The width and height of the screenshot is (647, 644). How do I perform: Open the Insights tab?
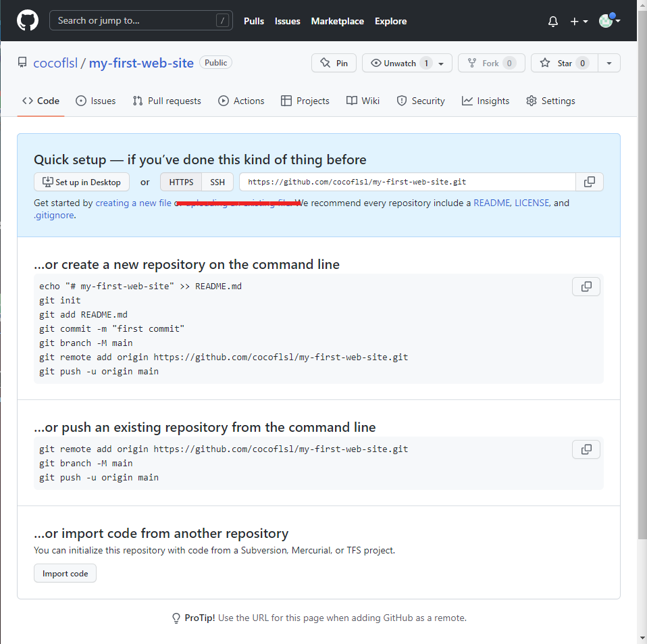point(485,101)
